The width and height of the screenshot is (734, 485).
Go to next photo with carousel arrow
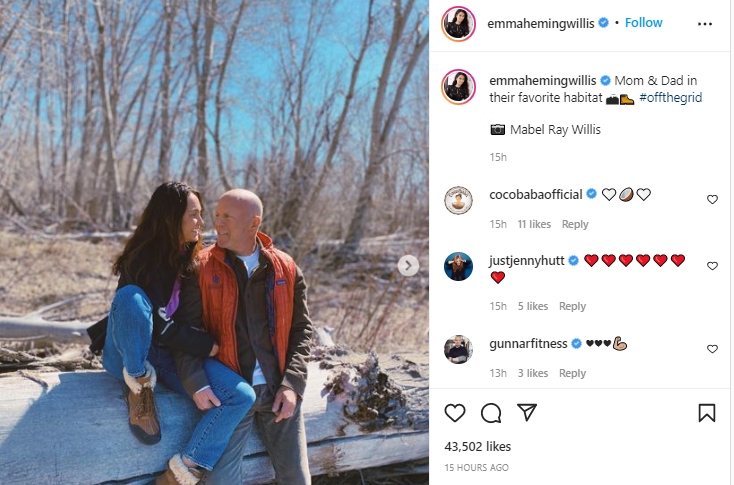[x=408, y=266]
